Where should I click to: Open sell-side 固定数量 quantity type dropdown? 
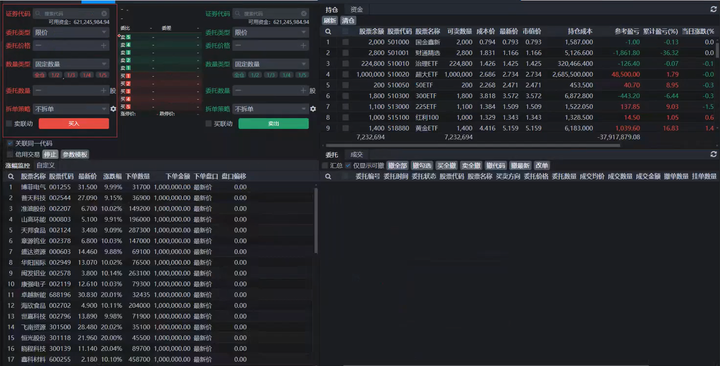pyautogui.click(x=271, y=64)
